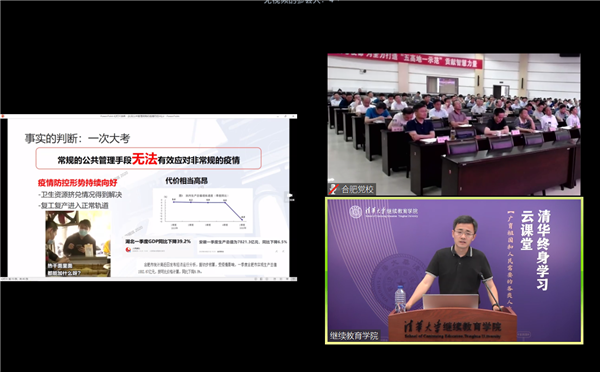Viewport: 600px width, 372px height.
Task: Click the 清华终身学习 title text in the speaker video
Action: 543,250
